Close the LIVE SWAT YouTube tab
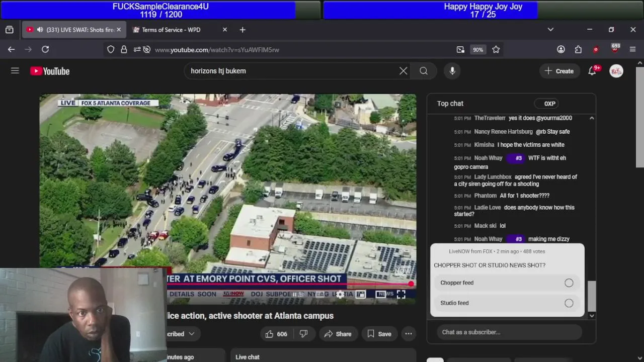The height and width of the screenshot is (362, 644). 119,30
